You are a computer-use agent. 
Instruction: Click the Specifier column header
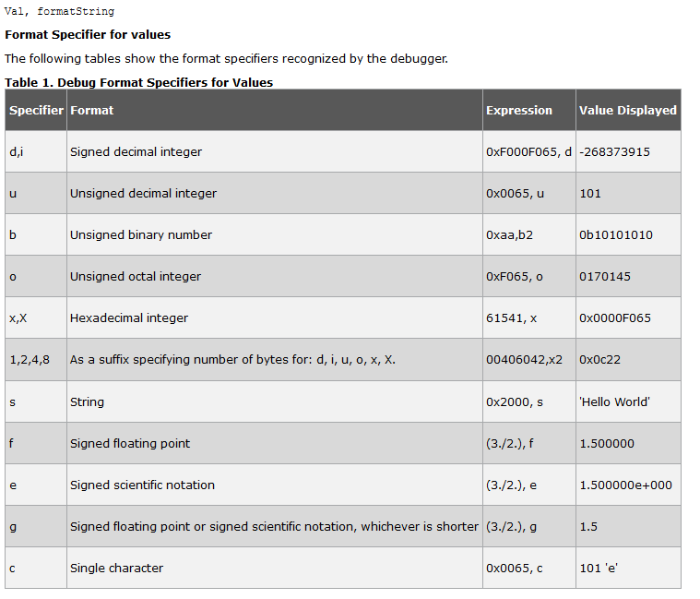point(36,111)
